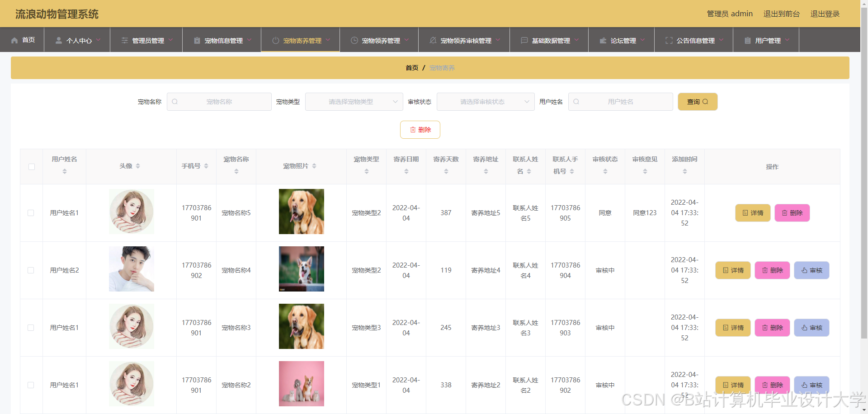Click the magnifier icon in the 用户姓名 field

coord(576,102)
